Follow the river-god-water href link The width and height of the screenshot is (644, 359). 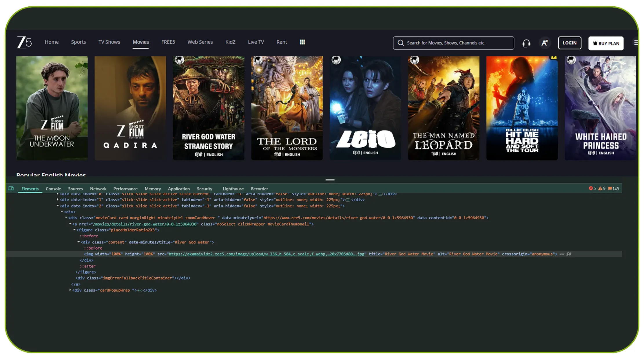coord(145,224)
